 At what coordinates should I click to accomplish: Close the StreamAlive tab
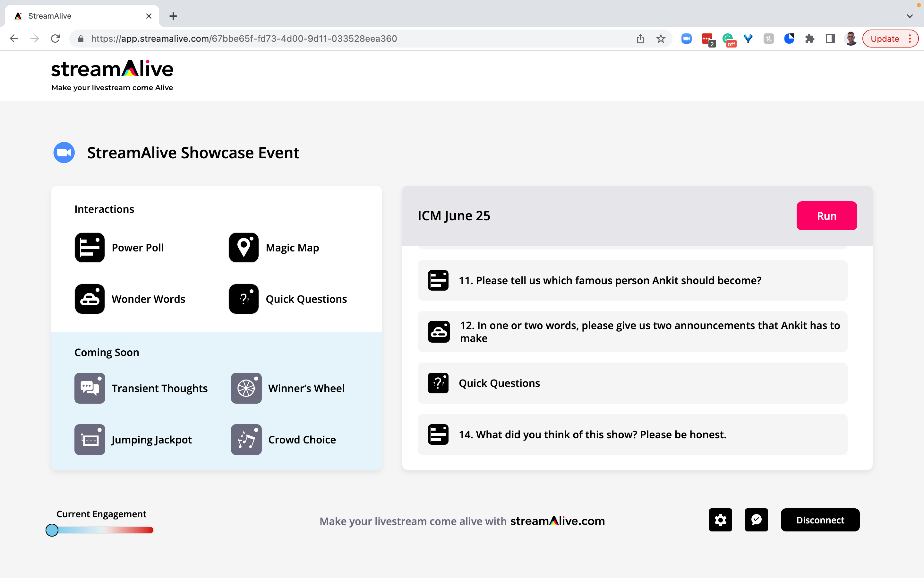coord(149,16)
